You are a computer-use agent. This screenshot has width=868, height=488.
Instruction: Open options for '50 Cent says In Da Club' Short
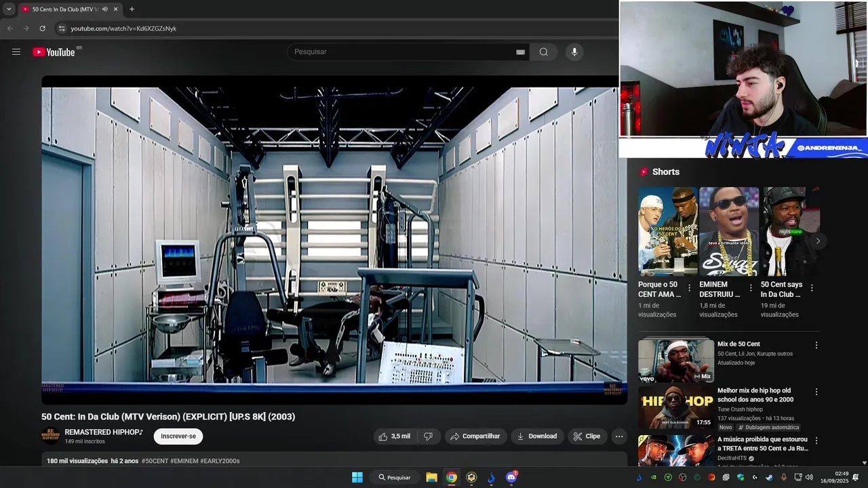point(812,288)
